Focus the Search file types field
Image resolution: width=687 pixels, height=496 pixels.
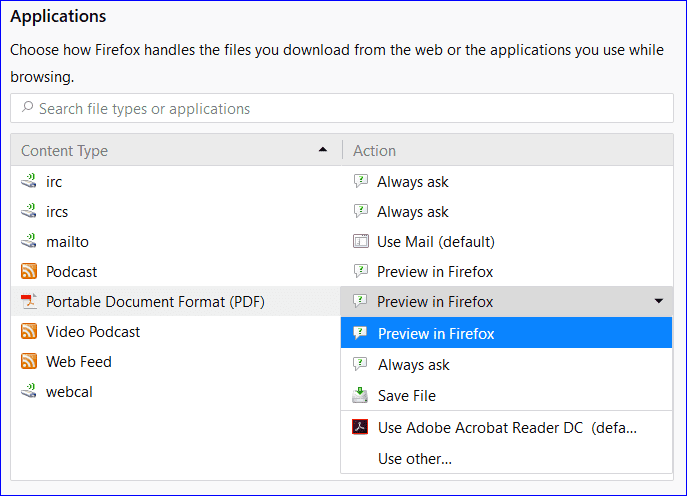342,108
